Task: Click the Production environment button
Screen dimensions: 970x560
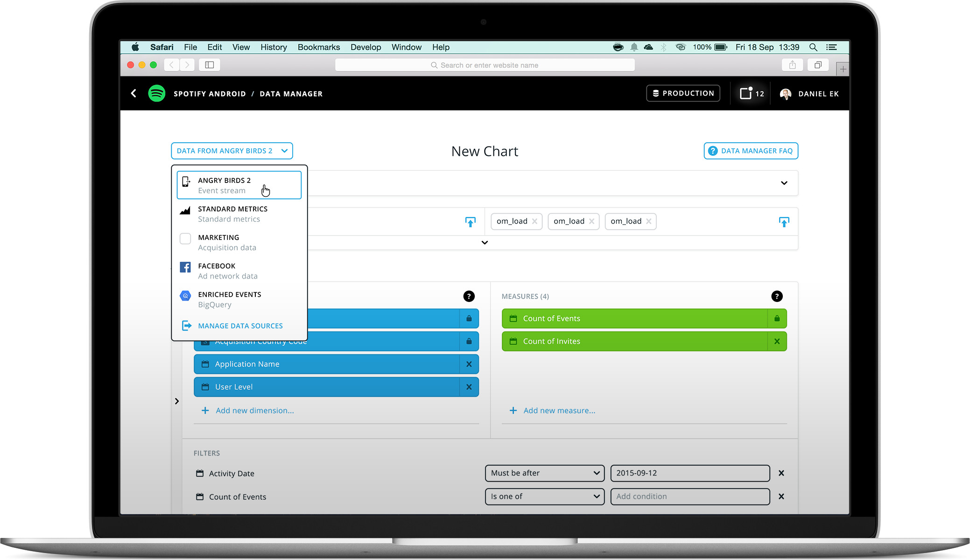Action: click(x=683, y=93)
